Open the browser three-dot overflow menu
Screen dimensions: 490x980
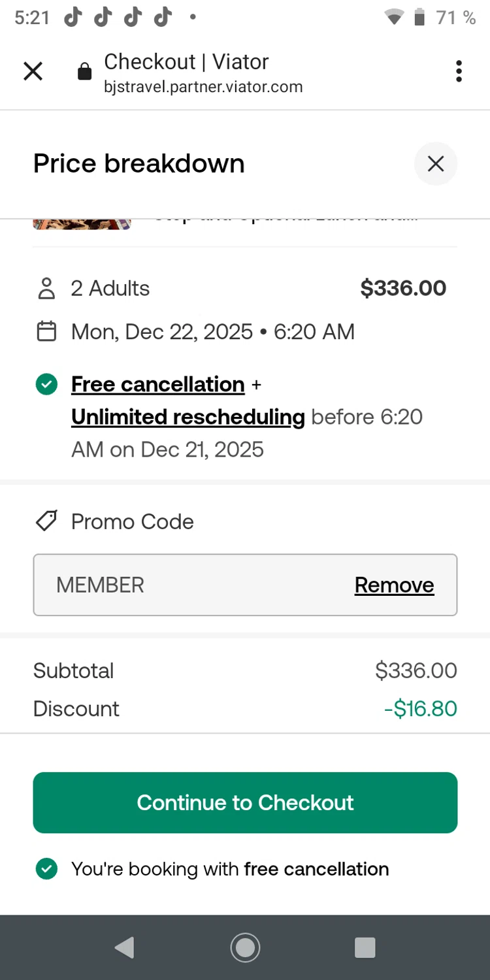click(x=459, y=71)
